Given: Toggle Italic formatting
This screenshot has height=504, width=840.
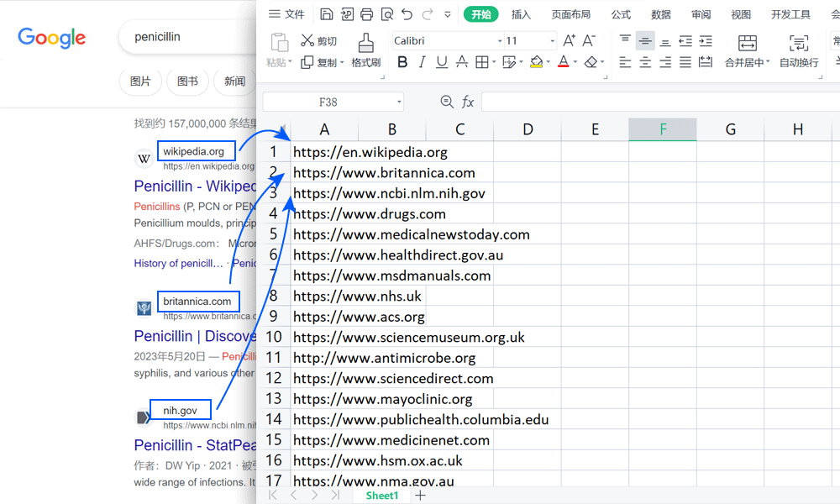Looking at the screenshot, I should click(422, 62).
